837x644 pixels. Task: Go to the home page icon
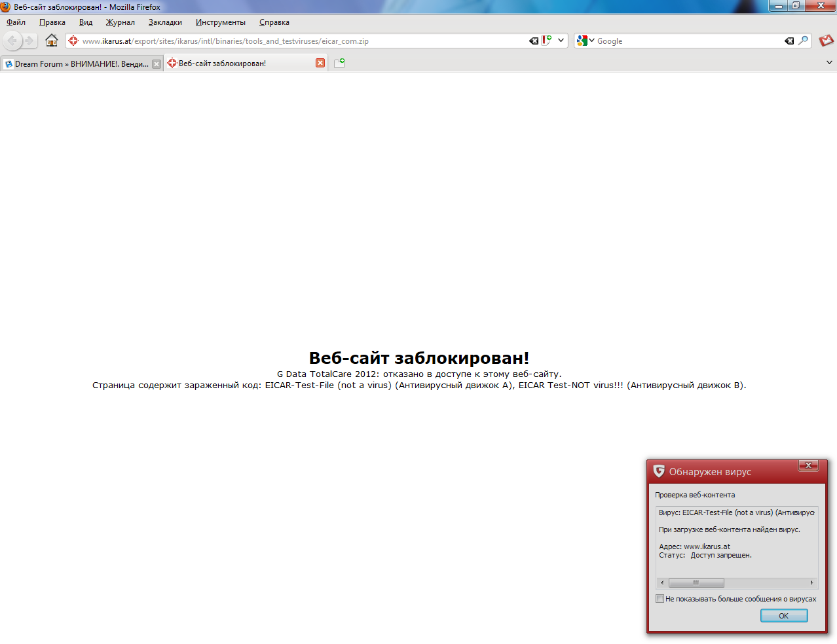click(x=52, y=41)
